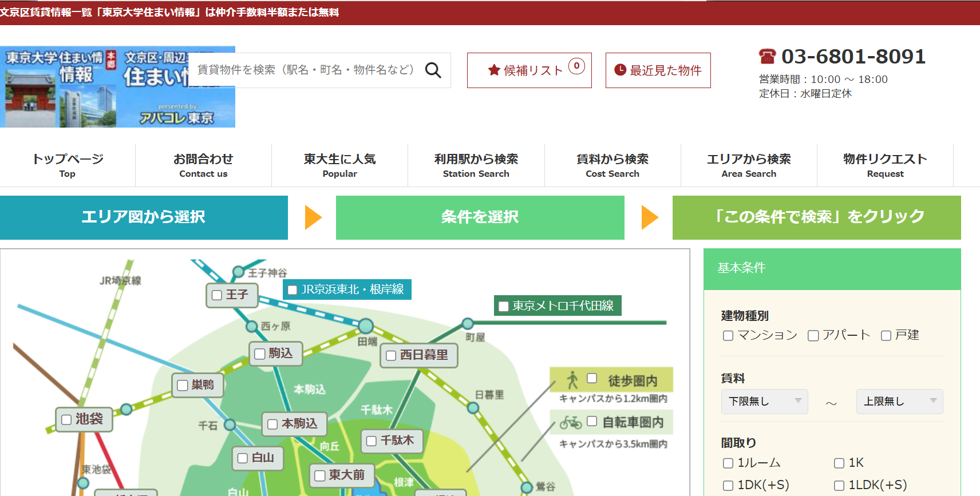
Task: Open the 上限無し maximum rent dropdown
Action: click(900, 402)
